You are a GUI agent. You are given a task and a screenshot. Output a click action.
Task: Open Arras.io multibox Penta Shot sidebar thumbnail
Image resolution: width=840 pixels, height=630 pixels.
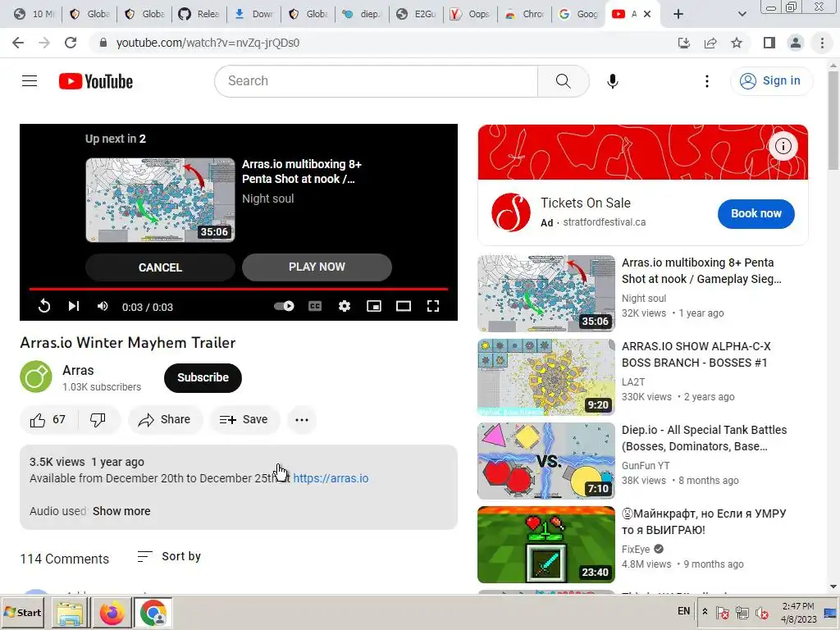(546, 293)
